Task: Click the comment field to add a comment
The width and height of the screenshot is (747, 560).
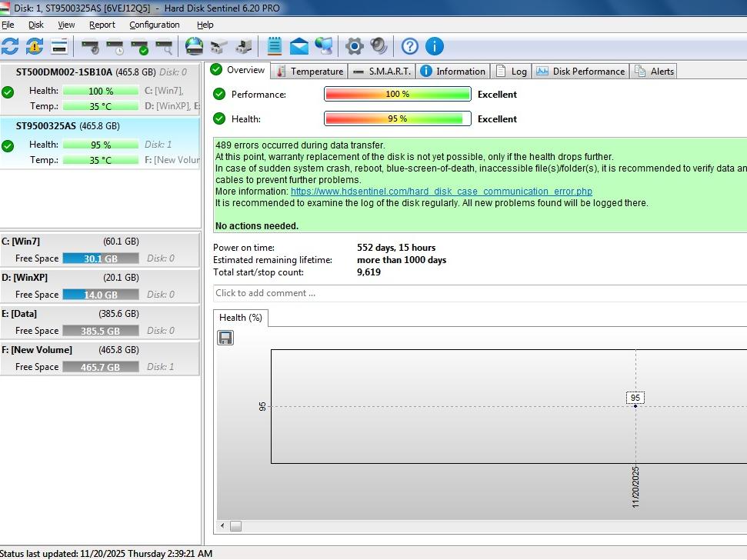Action: click(477, 293)
